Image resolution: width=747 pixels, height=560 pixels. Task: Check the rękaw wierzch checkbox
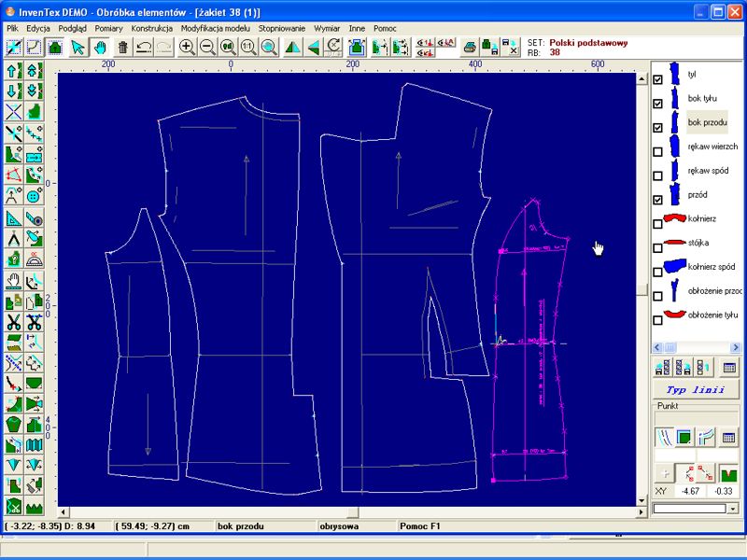(x=658, y=152)
